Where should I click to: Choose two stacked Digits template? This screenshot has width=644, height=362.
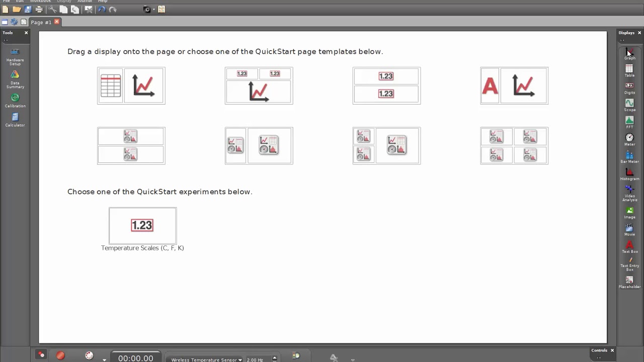[386, 85]
